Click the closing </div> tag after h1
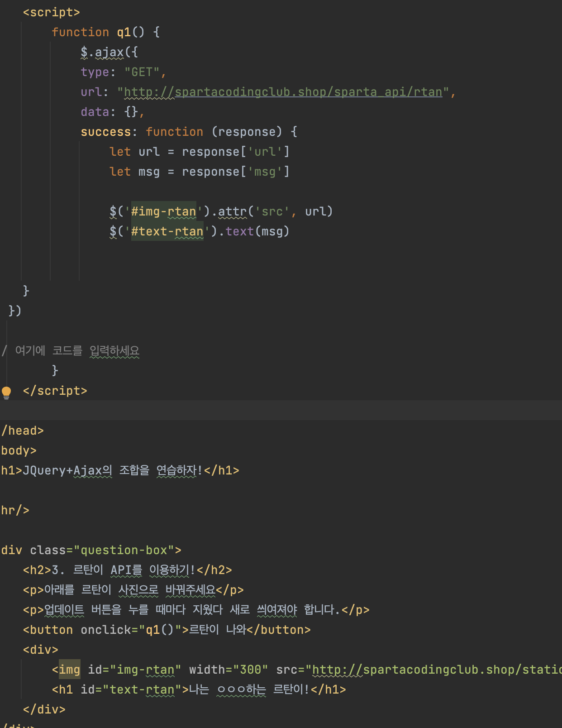Image resolution: width=562 pixels, height=728 pixels. 44,709
